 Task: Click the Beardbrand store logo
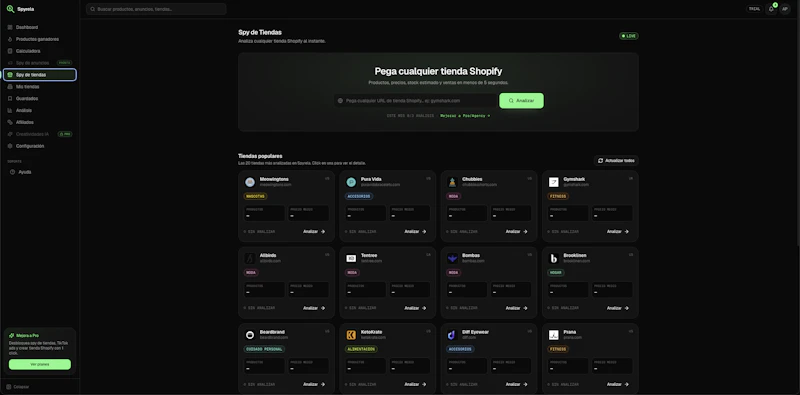click(x=249, y=335)
